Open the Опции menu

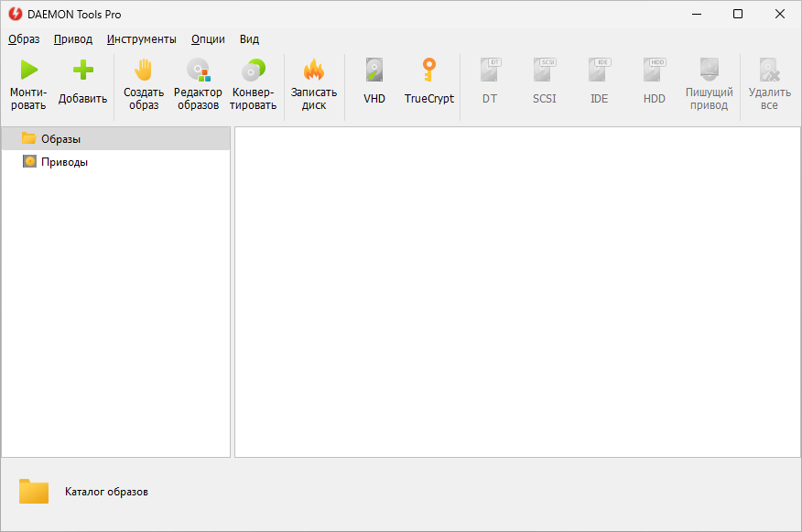(x=207, y=39)
